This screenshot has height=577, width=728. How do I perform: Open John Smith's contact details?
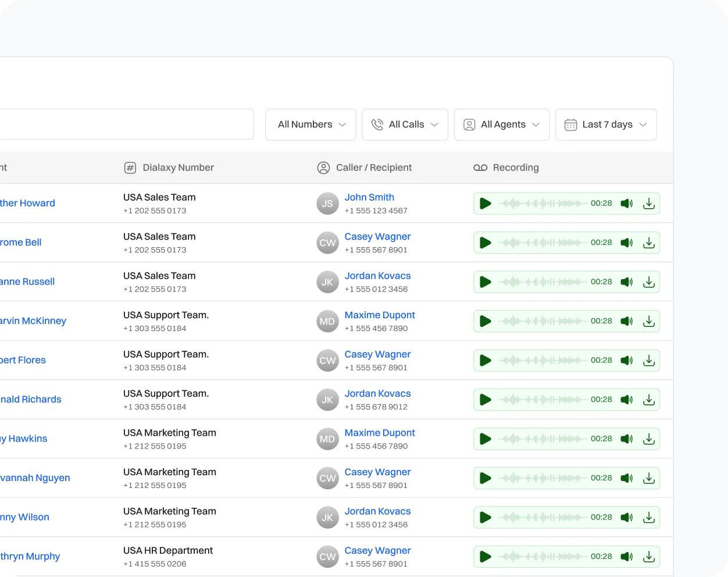click(x=369, y=197)
